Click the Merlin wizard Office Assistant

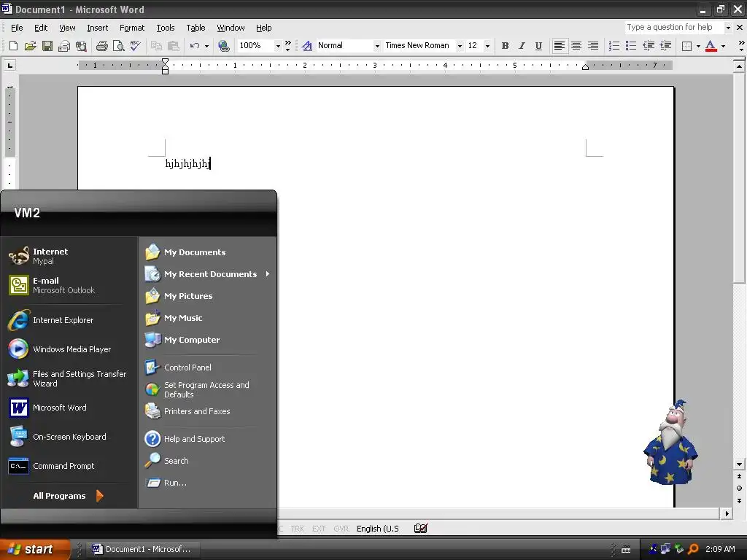pyautogui.click(x=671, y=443)
